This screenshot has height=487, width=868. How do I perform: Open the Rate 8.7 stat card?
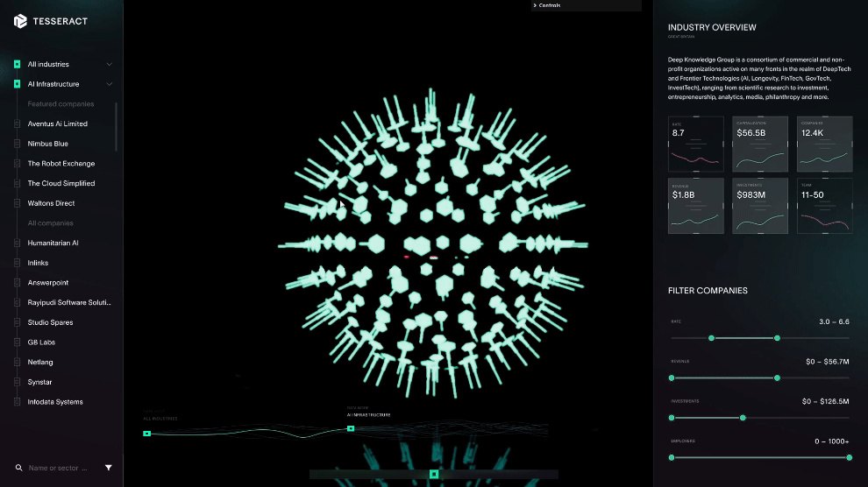(696, 144)
